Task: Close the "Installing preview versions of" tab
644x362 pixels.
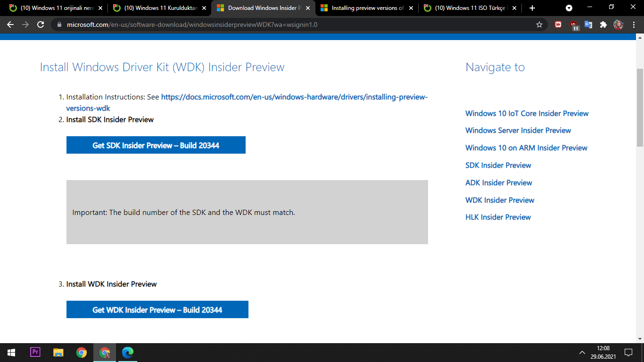Action: [x=411, y=8]
